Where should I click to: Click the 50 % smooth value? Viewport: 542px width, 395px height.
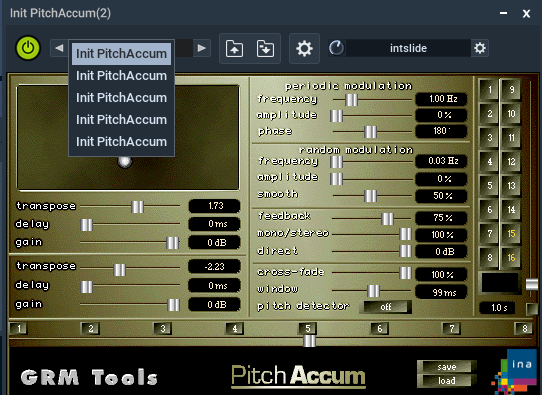[441, 196]
